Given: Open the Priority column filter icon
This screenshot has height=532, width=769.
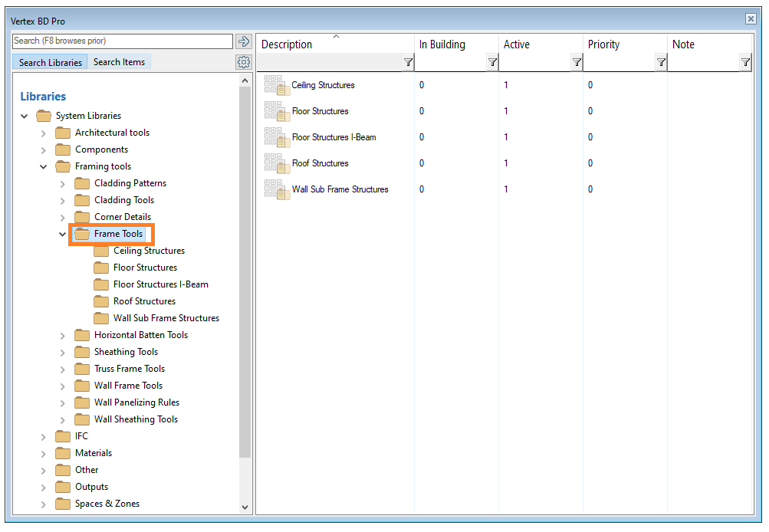Looking at the screenshot, I should tap(661, 63).
